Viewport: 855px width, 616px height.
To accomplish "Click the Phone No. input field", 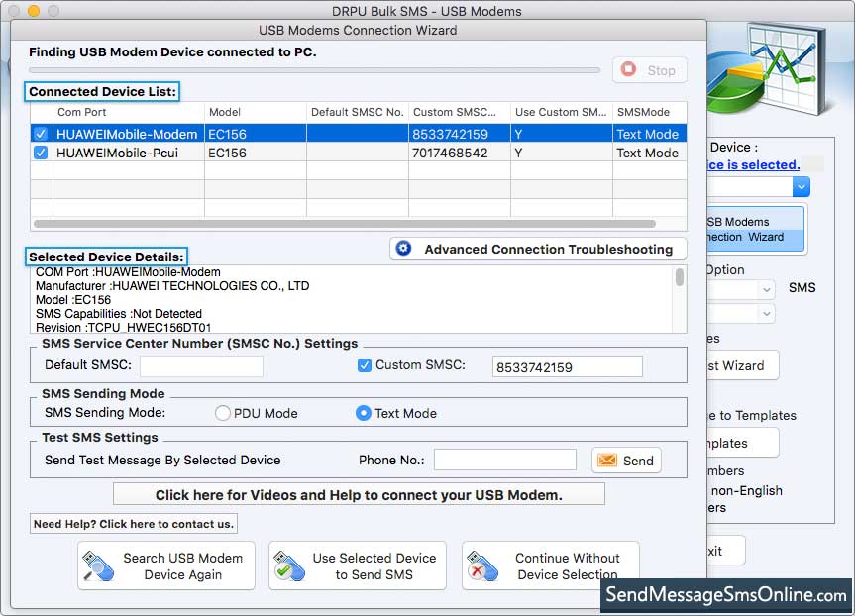I will tap(505, 460).
